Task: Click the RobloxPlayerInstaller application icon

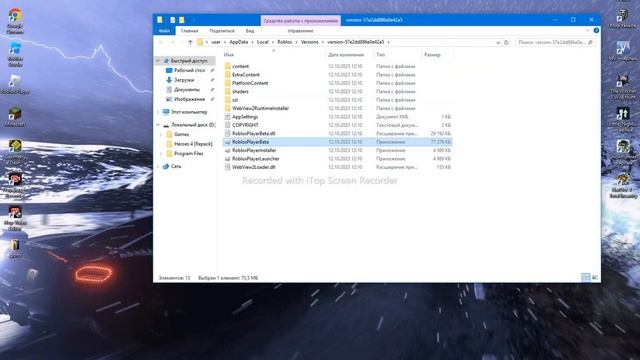Action: (x=227, y=150)
